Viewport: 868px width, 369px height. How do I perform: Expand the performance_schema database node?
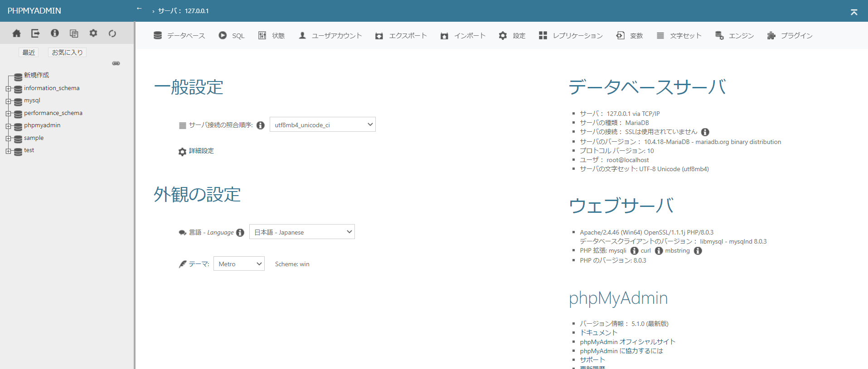[x=8, y=114]
